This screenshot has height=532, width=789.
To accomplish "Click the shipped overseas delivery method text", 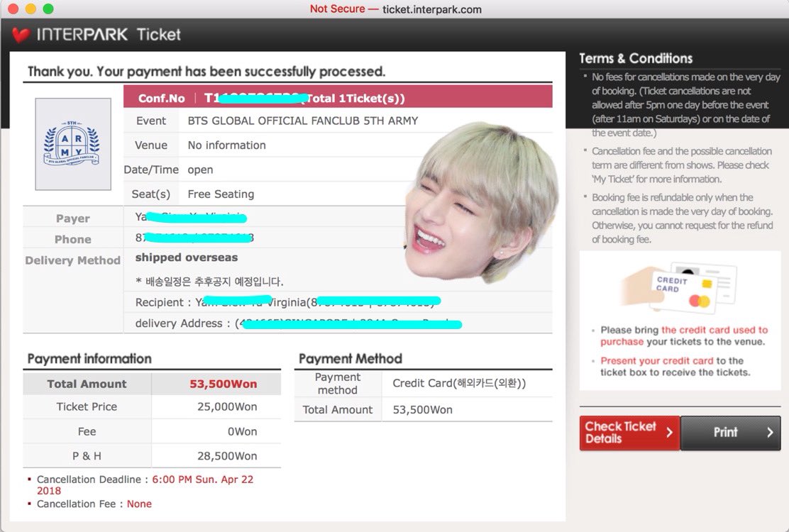I will tap(186, 257).
